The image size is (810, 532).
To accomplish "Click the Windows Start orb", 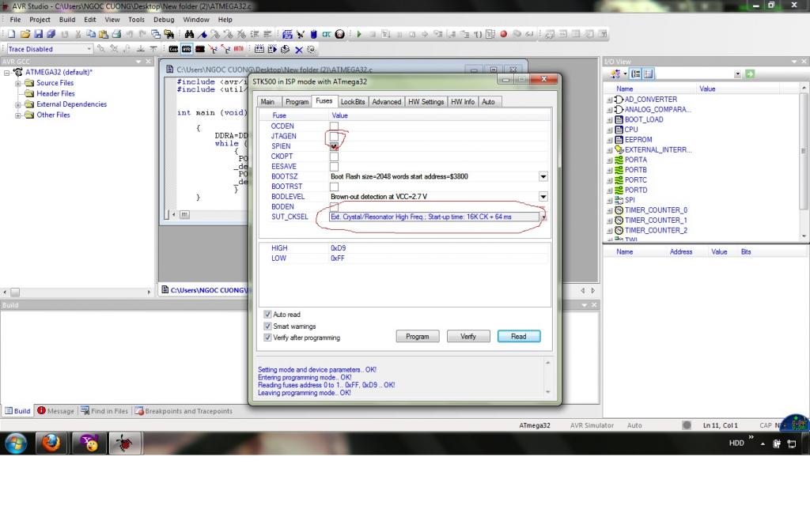I will [x=16, y=443].
